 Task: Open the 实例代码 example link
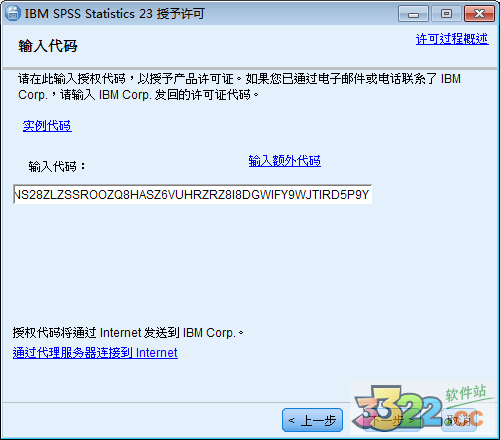pos(47,126)
